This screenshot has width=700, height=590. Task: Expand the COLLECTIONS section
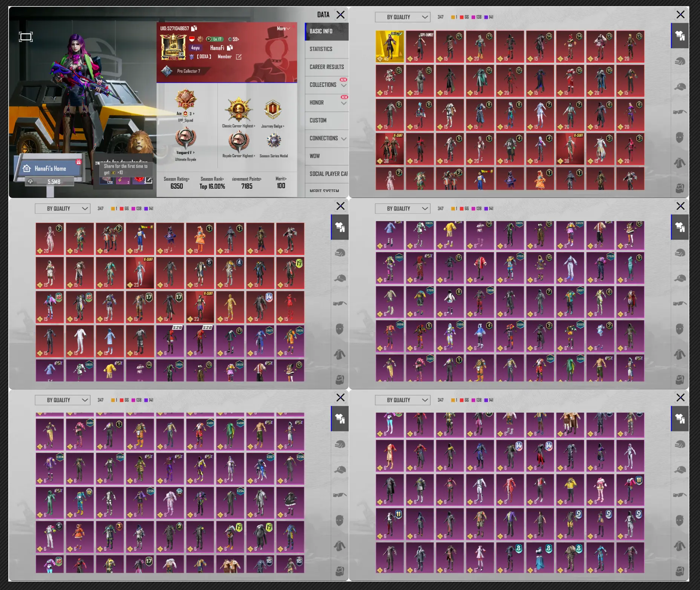tap(326, 85)
